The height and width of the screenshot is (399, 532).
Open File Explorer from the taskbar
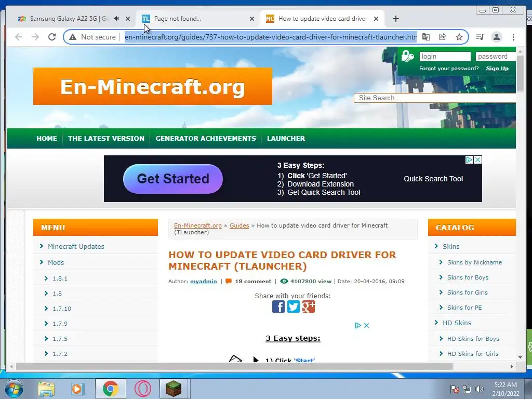tap(46, 389)
